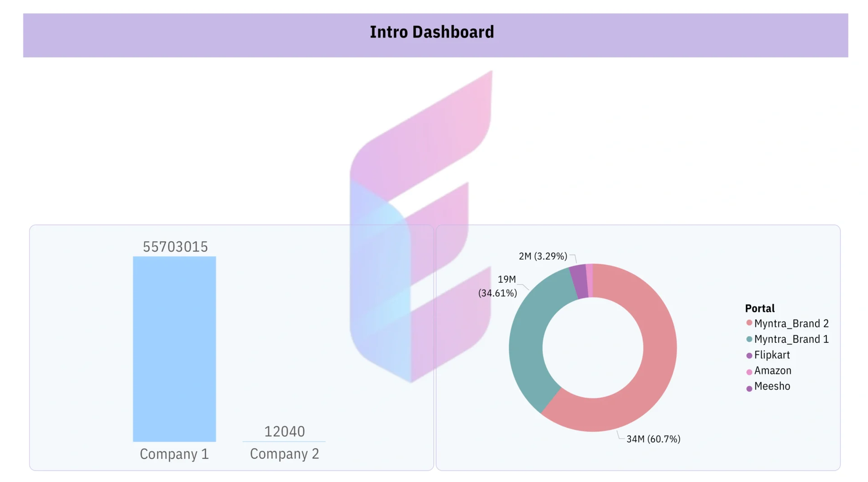Screen dimensions: 868x482
Task: Click the Myntra_Brand 1 legend entry
Action: 791,339
